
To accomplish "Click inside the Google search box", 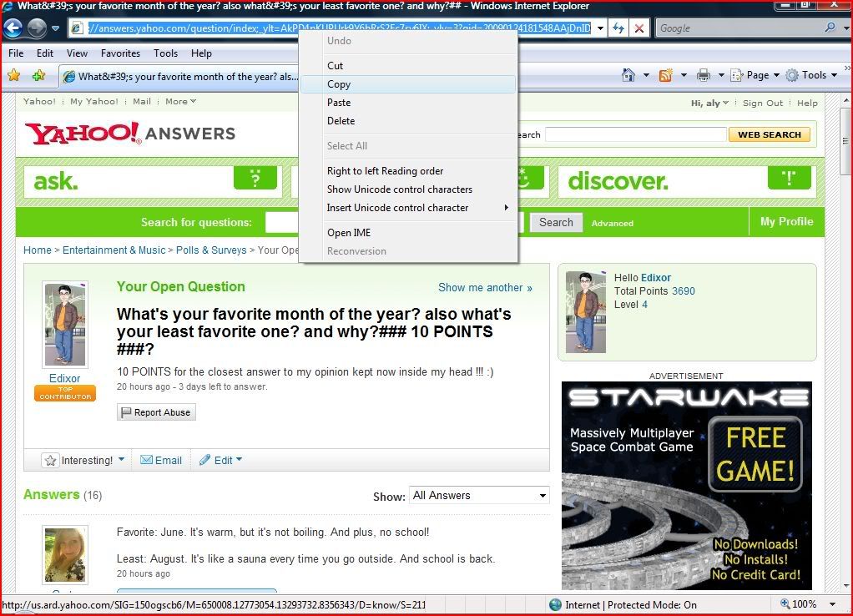I will pyautogui.click(x=737, y=28).
